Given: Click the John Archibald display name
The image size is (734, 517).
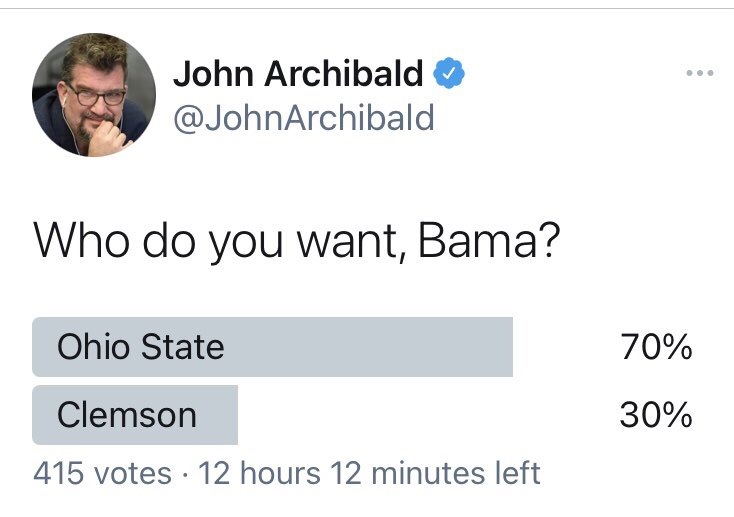Looking at the screenshot, I should click(x=298, y=73).
